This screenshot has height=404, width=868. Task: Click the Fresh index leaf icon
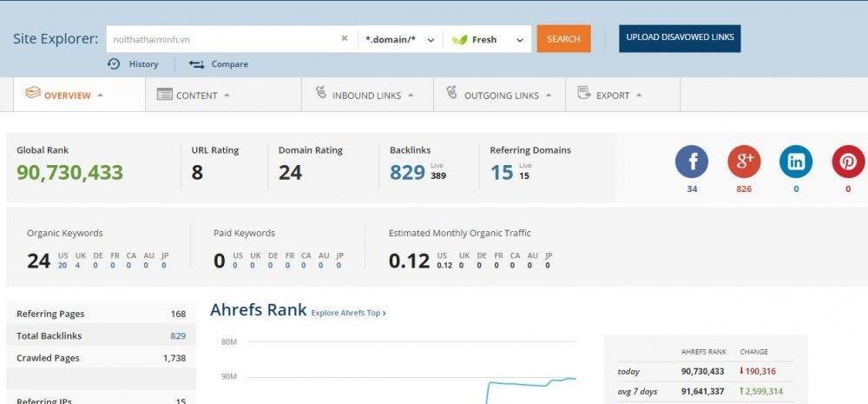(x=459, y=40)
